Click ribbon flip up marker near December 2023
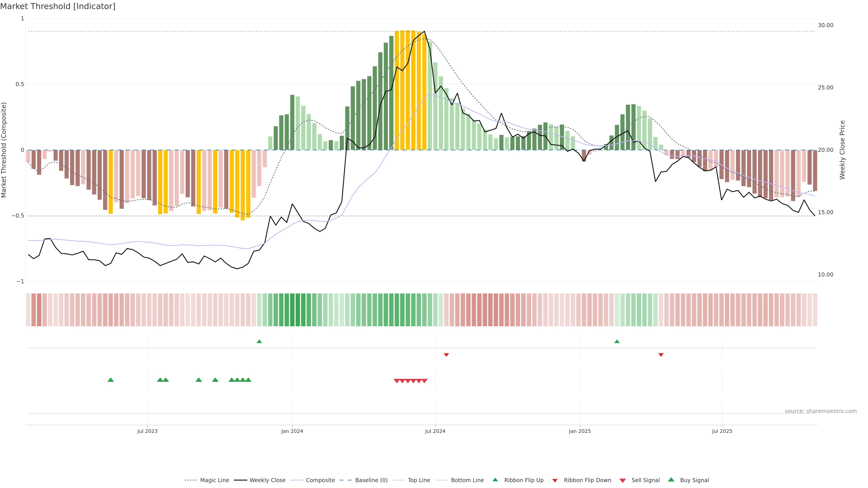The width and height of the screenshot is (868, 488). (x=259, y=342)
